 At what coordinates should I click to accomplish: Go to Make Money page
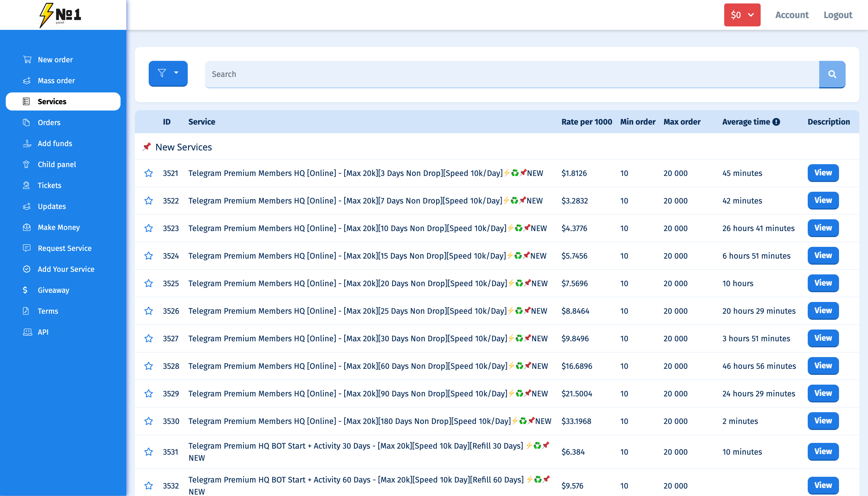point(59,227)
